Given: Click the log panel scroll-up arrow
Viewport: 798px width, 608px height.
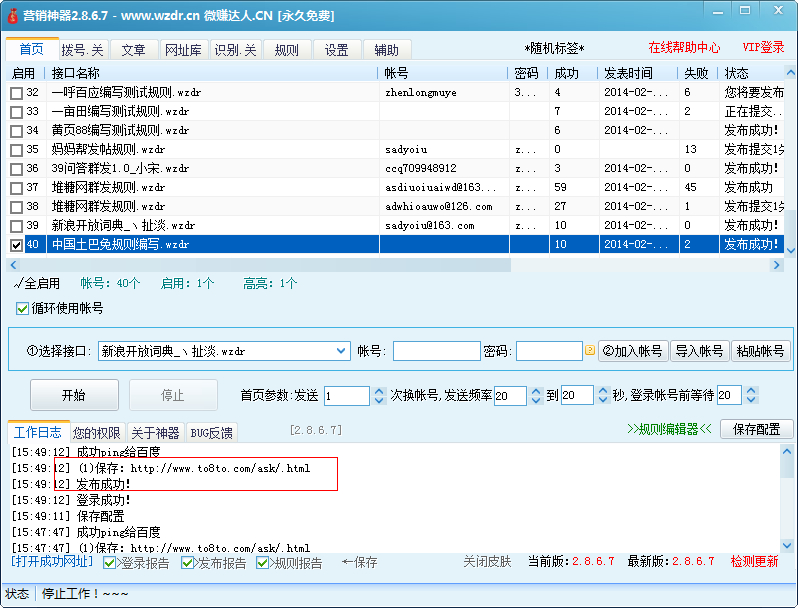Looking at the screenshot, I should [789, 453].
